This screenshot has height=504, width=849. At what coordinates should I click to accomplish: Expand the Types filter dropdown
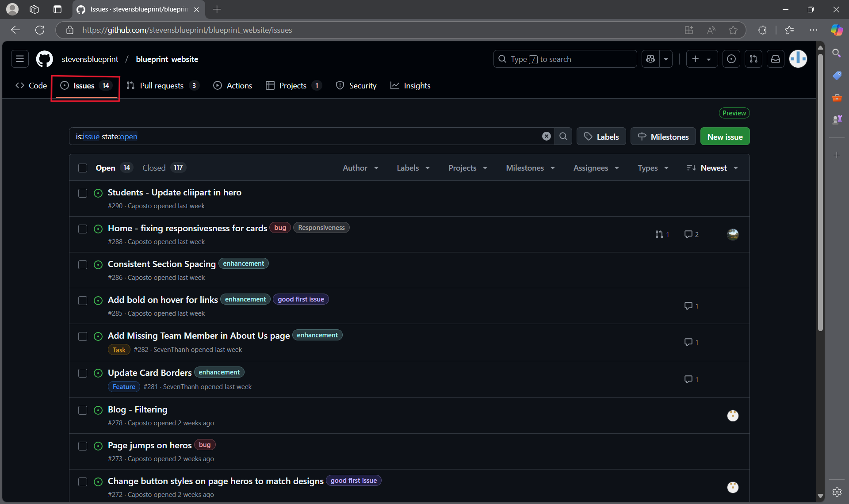653,168
